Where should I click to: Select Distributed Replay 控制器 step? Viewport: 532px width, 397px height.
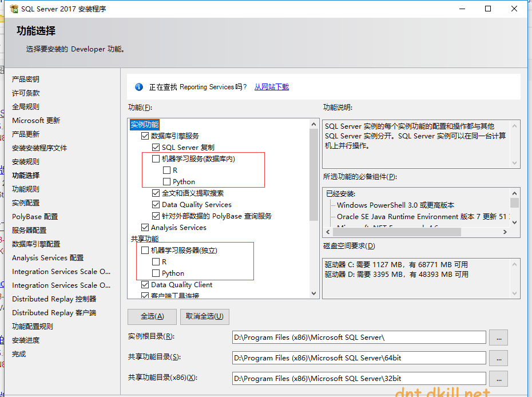point(54,299)
